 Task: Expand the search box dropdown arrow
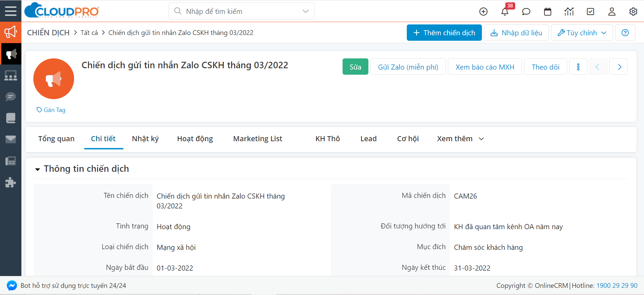pos(306,11)
